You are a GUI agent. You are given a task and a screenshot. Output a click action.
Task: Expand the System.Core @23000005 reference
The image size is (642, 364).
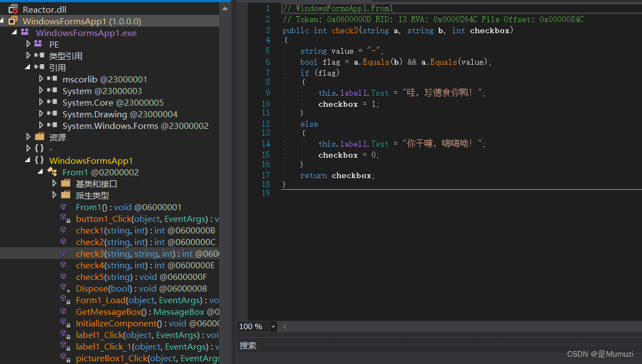(41, 102)
